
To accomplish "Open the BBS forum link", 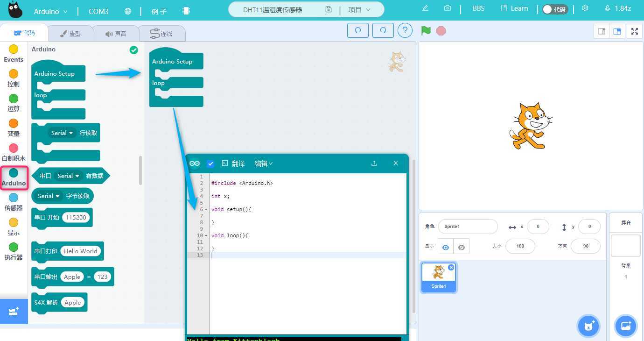I will pyautogui.click(x=478, y=8).
